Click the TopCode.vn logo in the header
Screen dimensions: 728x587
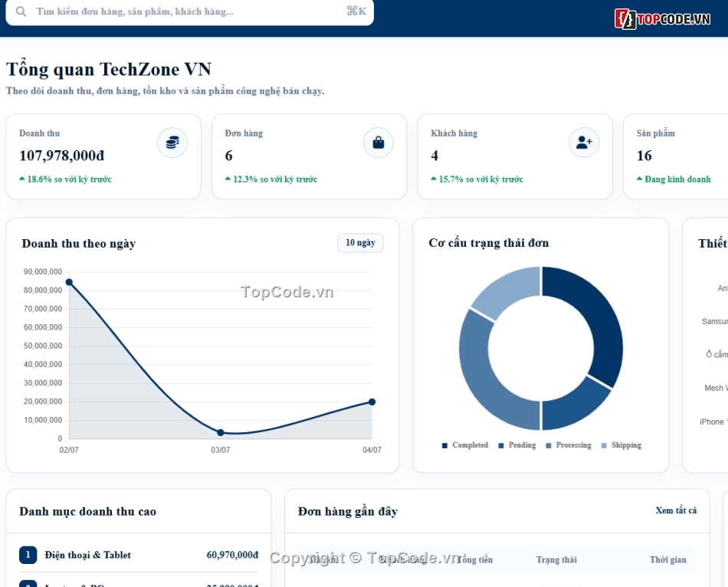coord(663,19)
